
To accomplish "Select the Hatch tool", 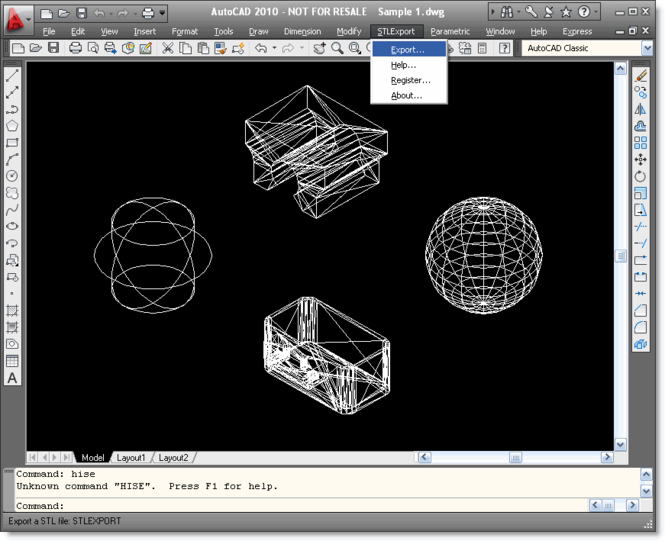I will coord(12,311).
